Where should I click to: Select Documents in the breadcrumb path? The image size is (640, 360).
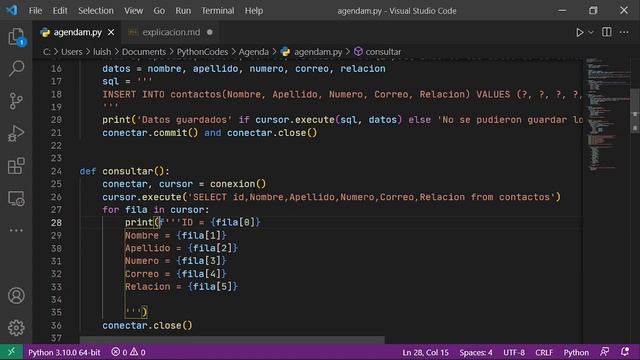[144, 52]
